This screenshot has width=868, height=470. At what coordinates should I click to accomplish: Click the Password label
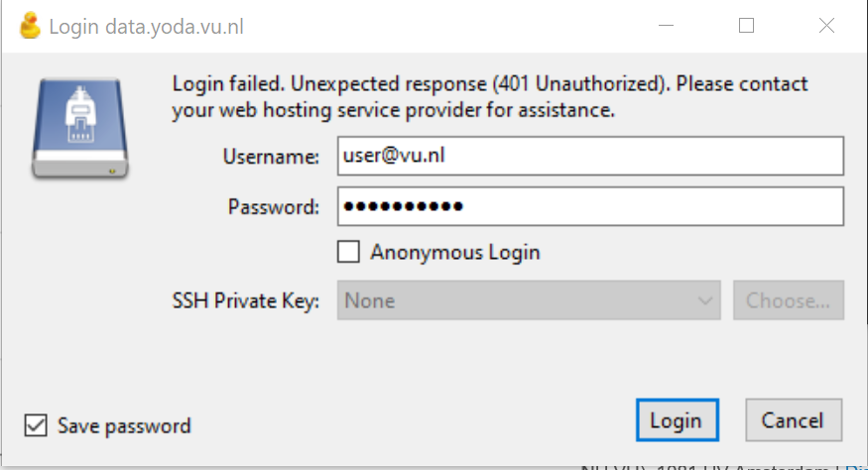273,207
